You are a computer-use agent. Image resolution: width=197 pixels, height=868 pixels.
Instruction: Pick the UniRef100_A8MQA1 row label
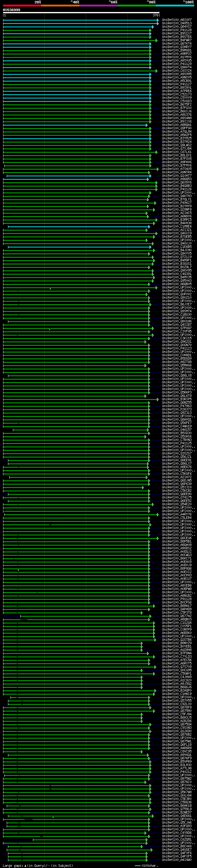[x=177, y=125]
